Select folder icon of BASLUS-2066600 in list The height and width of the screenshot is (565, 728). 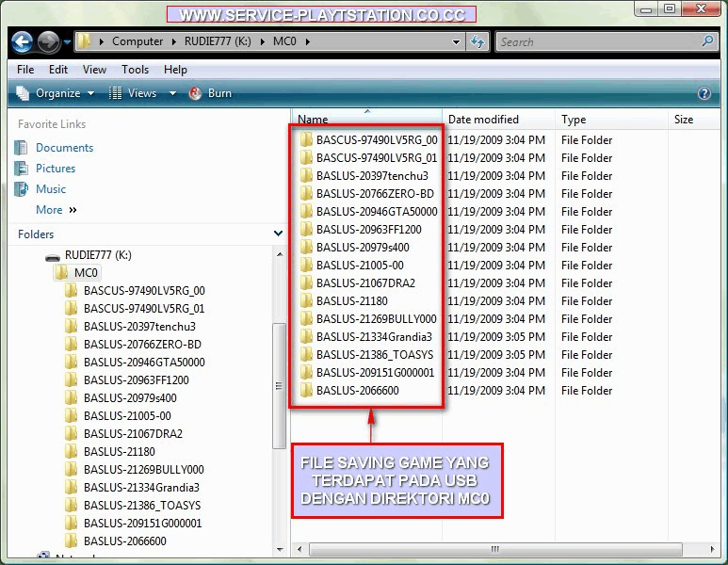pyautogui.click(x=306, y=390)
